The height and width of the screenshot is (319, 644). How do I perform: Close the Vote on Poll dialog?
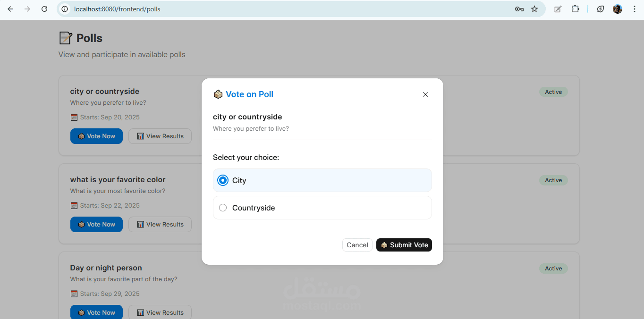coord(425,94)
